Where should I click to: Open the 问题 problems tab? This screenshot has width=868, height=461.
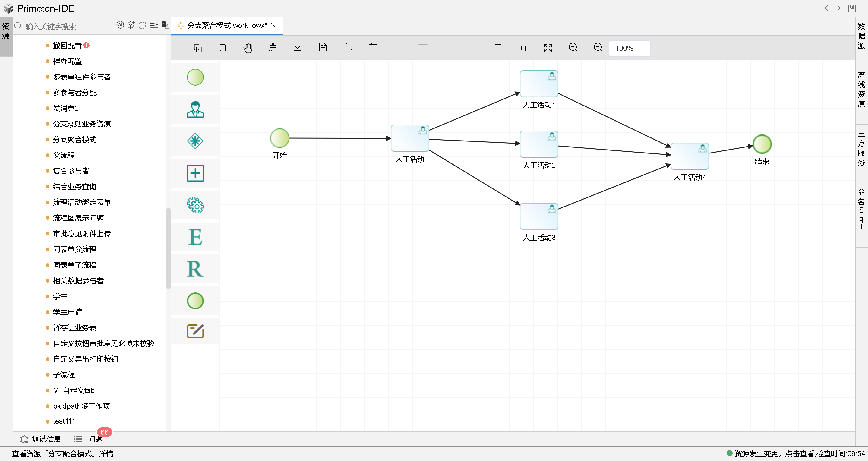pos(95,439)
